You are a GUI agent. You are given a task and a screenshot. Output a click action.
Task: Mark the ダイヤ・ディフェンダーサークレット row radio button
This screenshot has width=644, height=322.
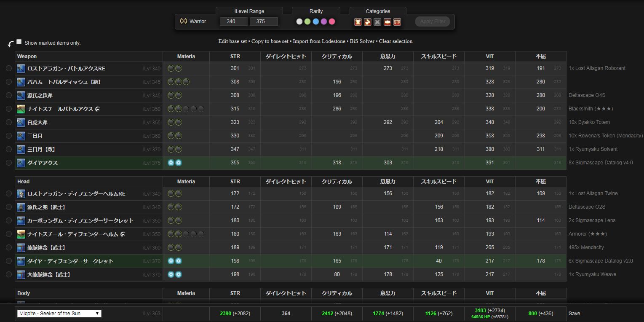click(x=9, y=261)
